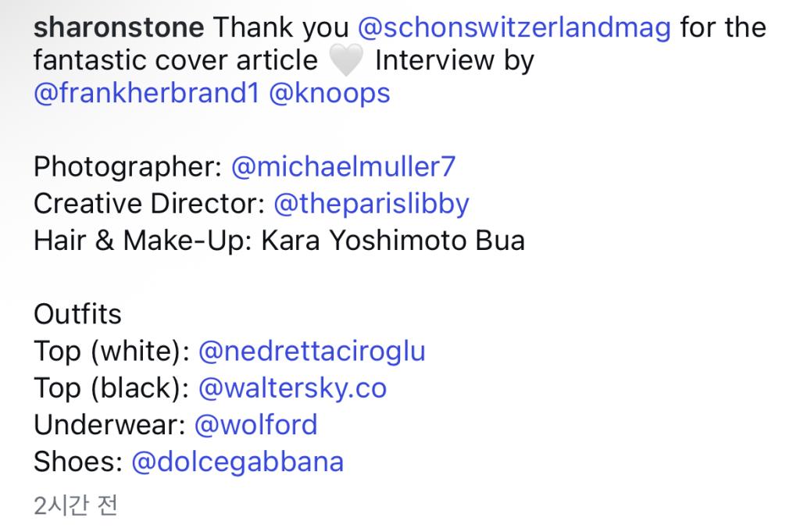Tap the @nedrettaciroglu tag
This screenshot has width=800, height=532.
312,352
